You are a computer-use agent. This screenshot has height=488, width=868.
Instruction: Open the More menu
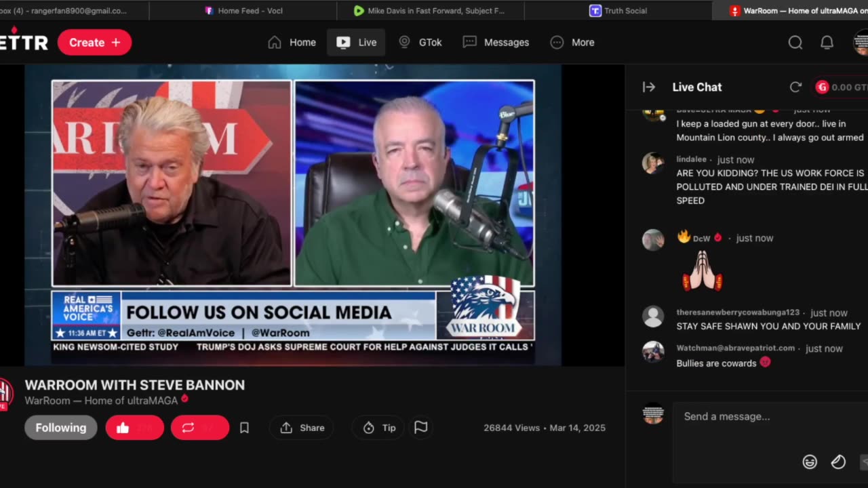[572, 42]
